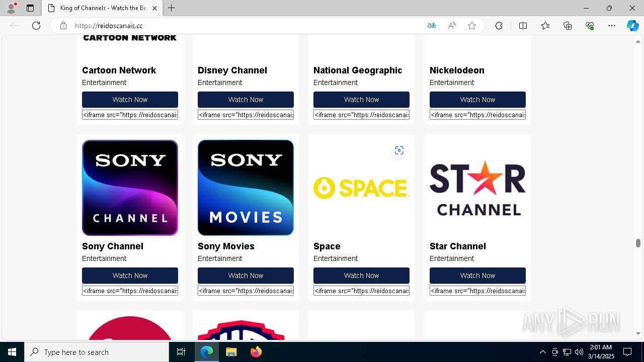Click the taskbar search box
The height and width of the screenshot is (362, 644).
tap(97, 352)
